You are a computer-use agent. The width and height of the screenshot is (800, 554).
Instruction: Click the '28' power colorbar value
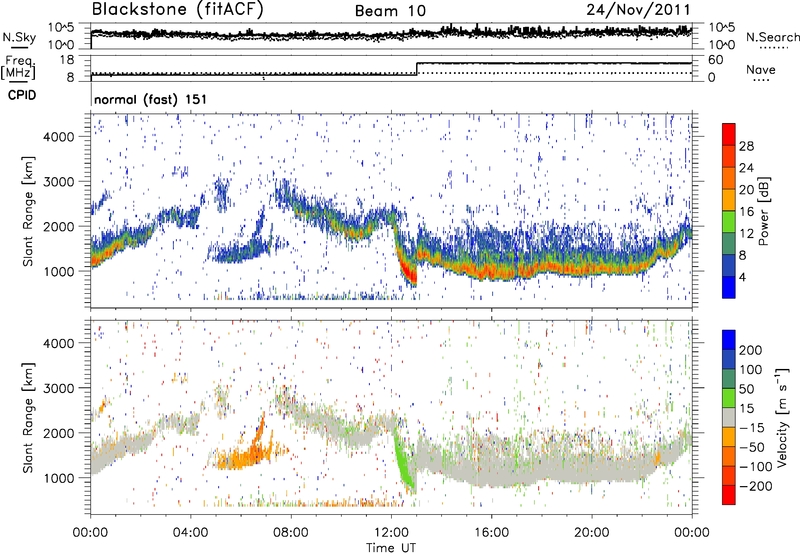(746, 146)
